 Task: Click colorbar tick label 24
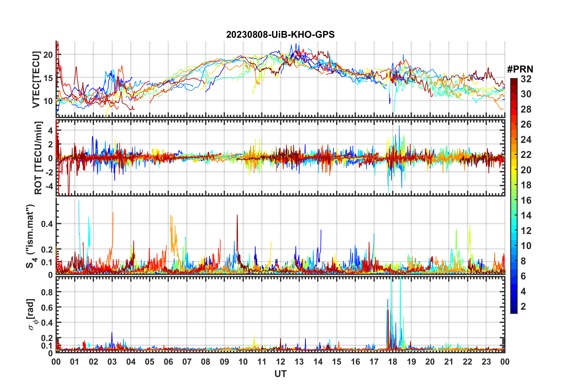(526, 140)
